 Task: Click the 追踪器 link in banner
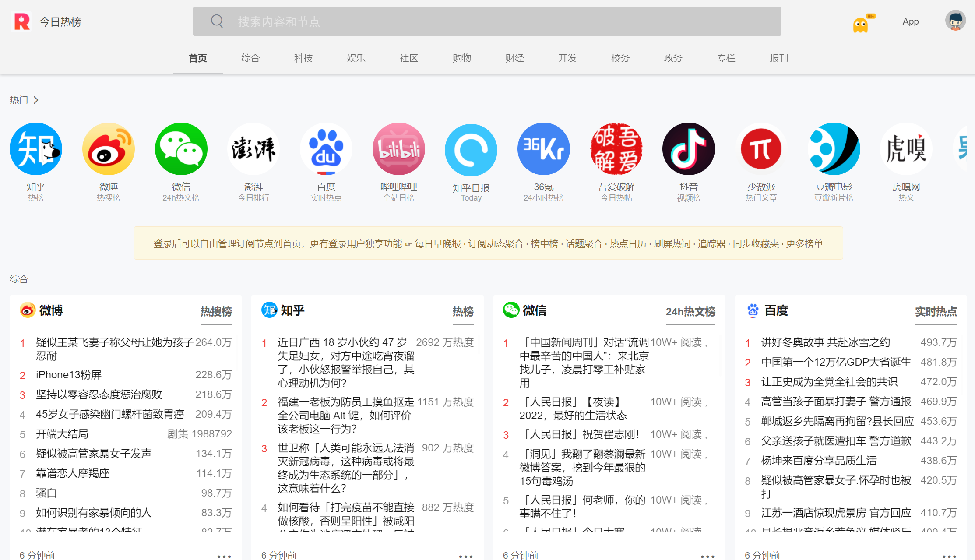click(711, 244)
